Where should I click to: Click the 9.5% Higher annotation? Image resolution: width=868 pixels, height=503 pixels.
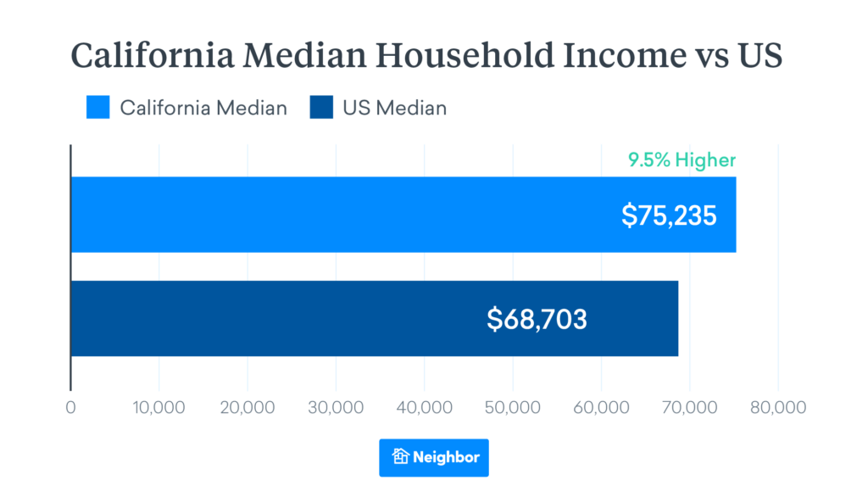click(x=682, y=160)
